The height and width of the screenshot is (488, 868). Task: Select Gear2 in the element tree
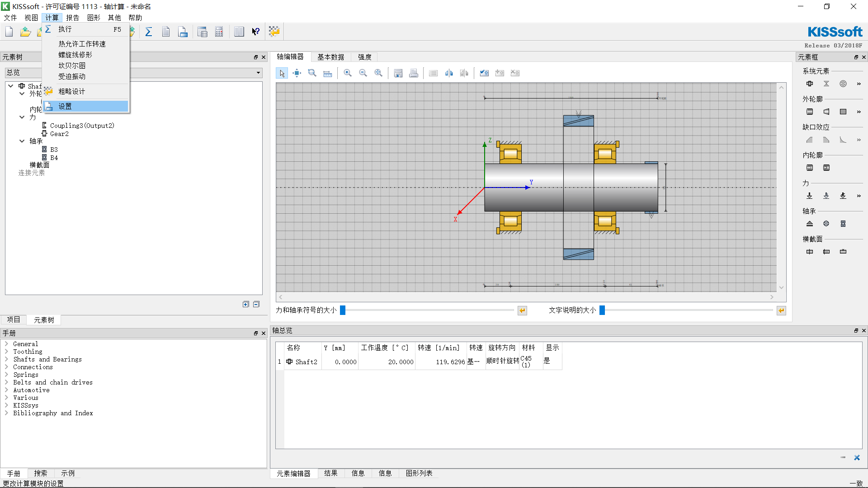tap(59, 134)
